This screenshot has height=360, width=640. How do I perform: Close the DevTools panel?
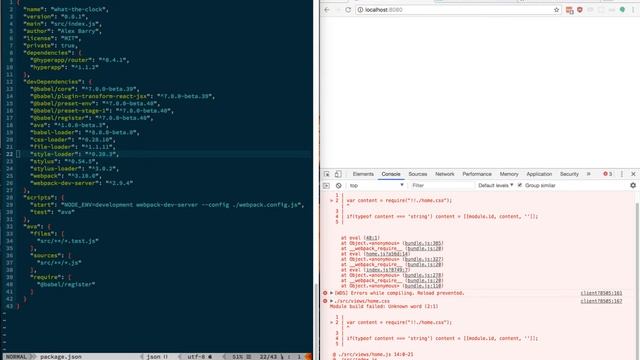click(633, 174)
